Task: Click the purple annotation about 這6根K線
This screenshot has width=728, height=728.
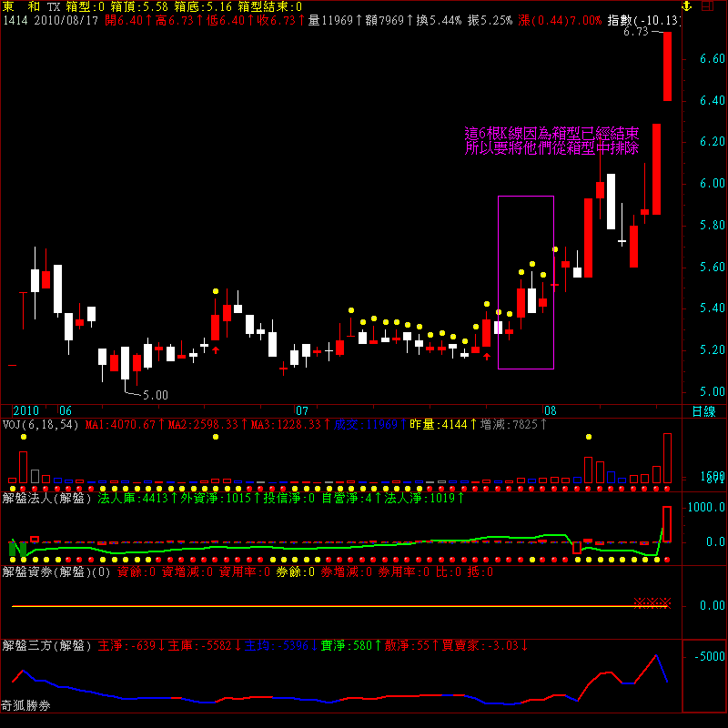Action: 551,141
